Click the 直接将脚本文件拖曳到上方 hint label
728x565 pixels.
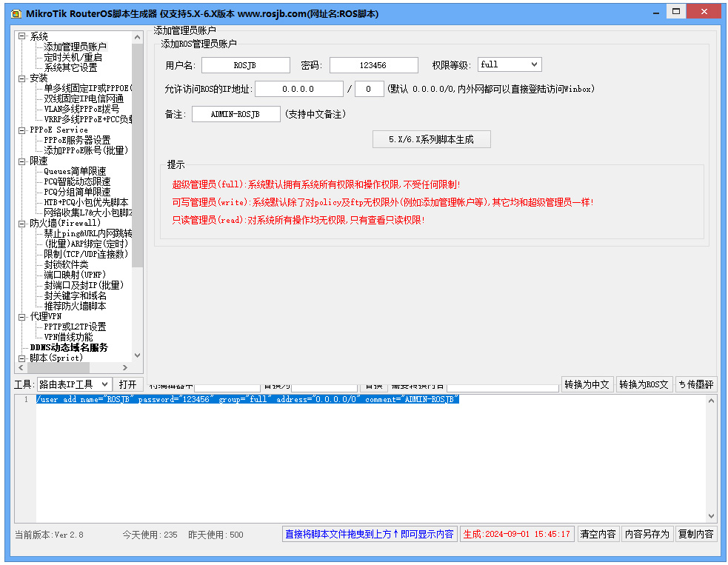(370, 534)
